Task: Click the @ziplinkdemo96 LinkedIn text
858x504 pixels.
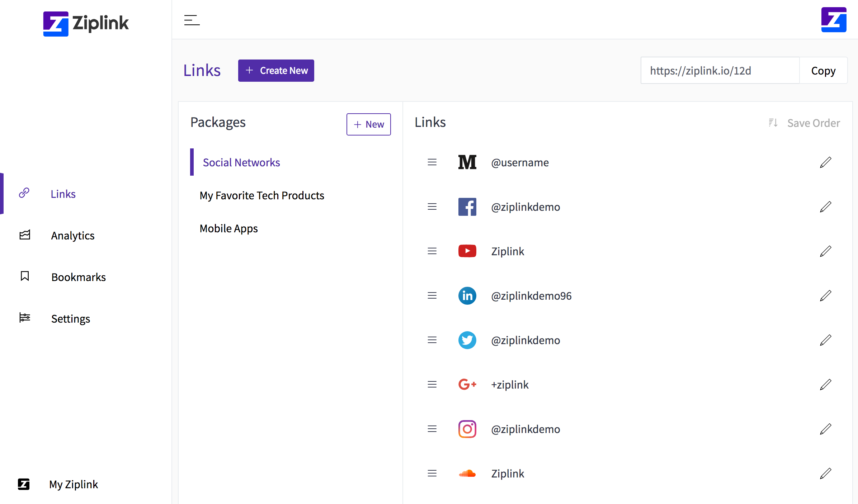Action: coord(531,296)
